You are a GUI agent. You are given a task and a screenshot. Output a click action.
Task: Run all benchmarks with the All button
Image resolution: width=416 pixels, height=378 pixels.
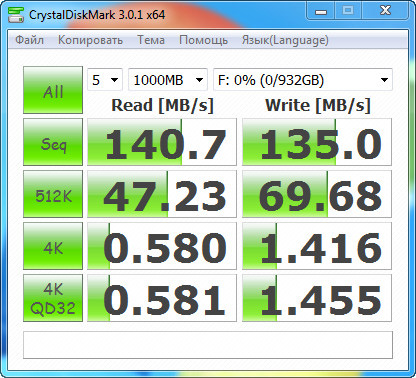tap(53, 90)
